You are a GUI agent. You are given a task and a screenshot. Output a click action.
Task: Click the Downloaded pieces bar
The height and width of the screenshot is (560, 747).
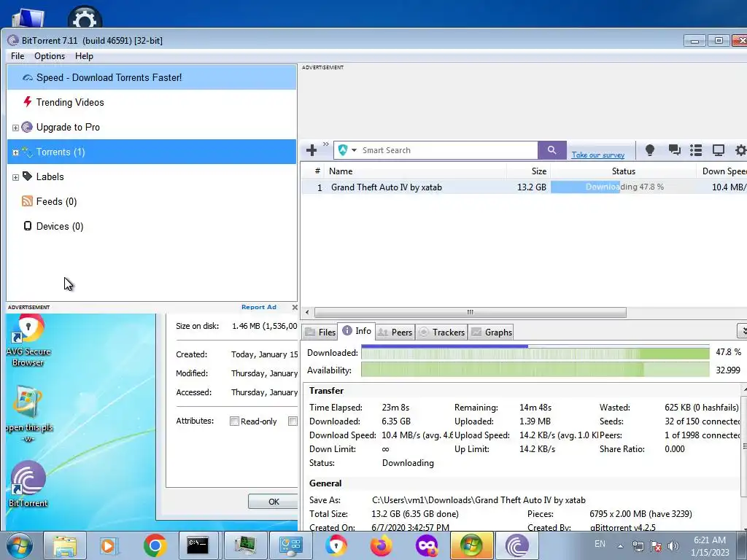click(535, 353)
